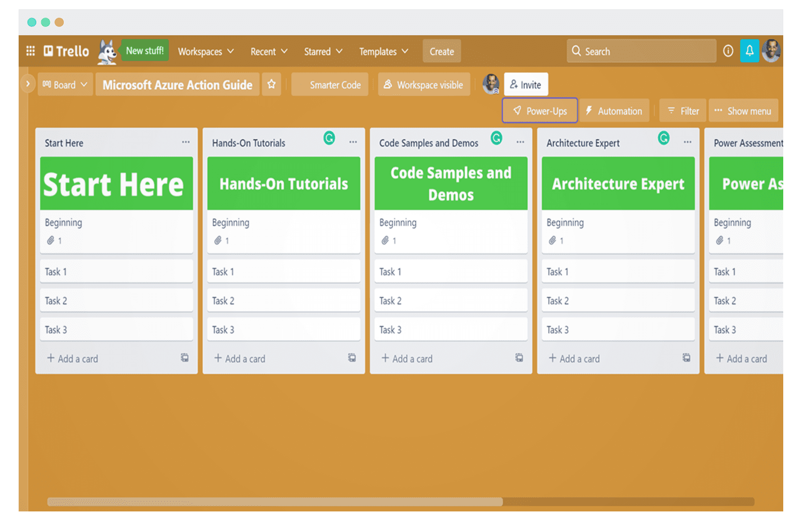This screenshot has height=532, width=795.
Task: Add a card to Code Samples and Demos list
Action: coord(407,359)
